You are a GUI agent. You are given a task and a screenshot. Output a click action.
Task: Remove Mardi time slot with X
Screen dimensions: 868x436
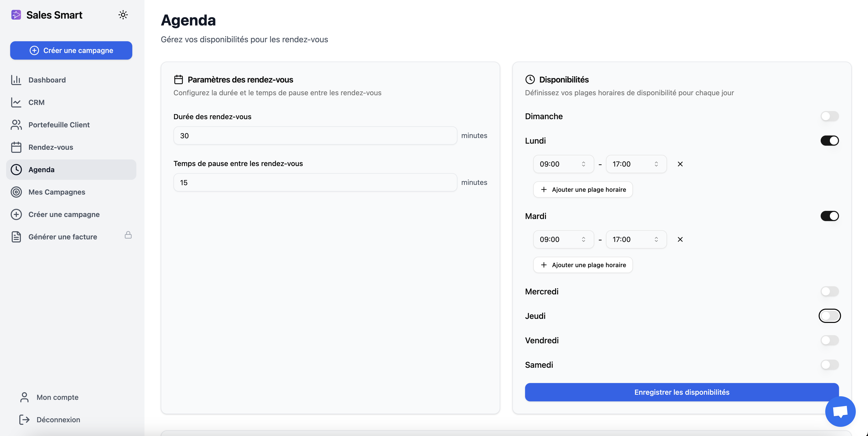pyautogui.click(x=680, y=239)
